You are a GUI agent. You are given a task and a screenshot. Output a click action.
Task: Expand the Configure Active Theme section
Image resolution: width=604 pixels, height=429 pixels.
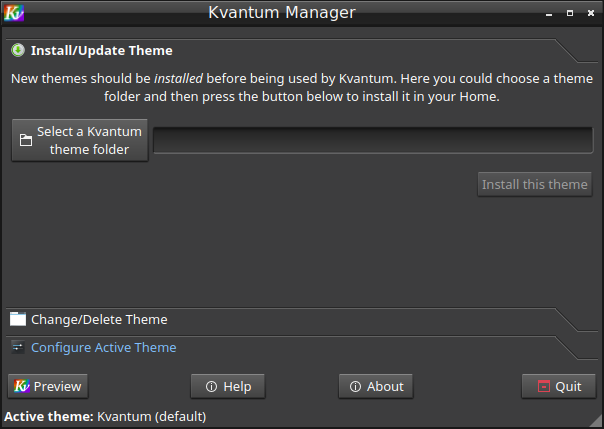(104, 348)
